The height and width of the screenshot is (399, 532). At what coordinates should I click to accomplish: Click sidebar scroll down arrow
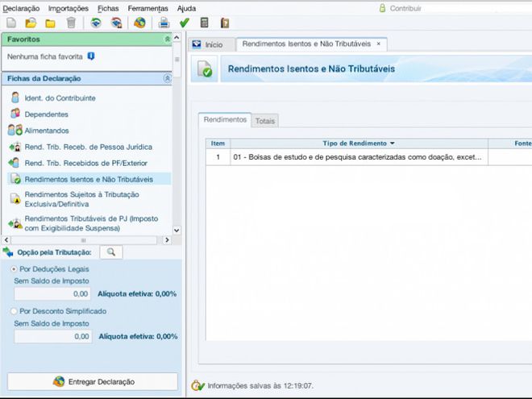click(x=177, y=230)
